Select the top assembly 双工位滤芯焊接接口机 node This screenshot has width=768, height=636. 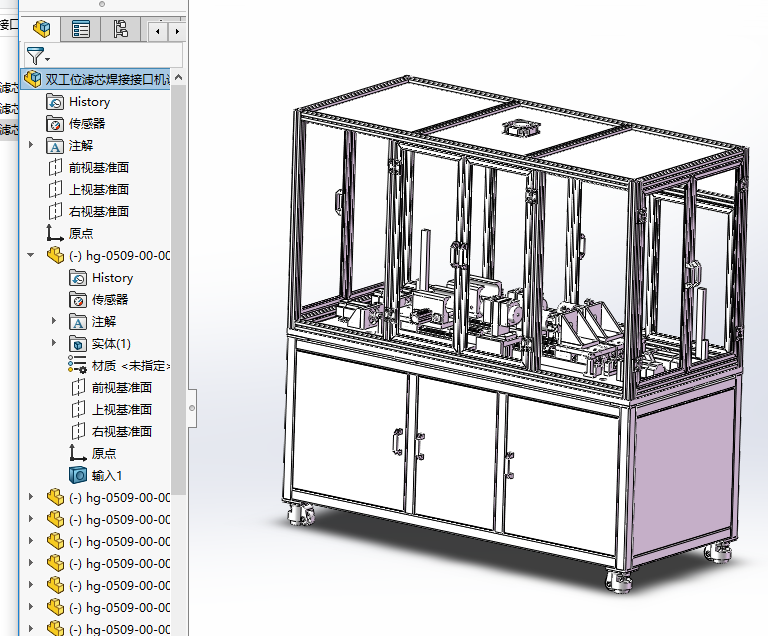96,79
